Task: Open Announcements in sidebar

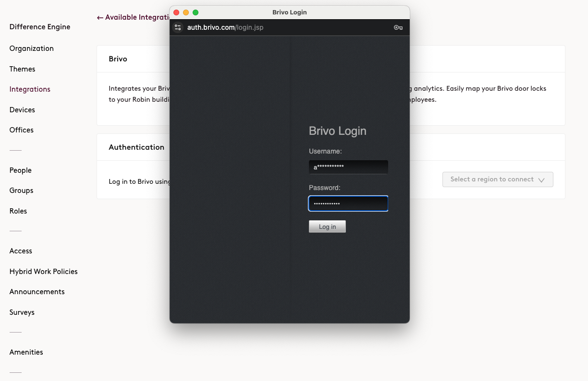Action: (x=37, y=292)
